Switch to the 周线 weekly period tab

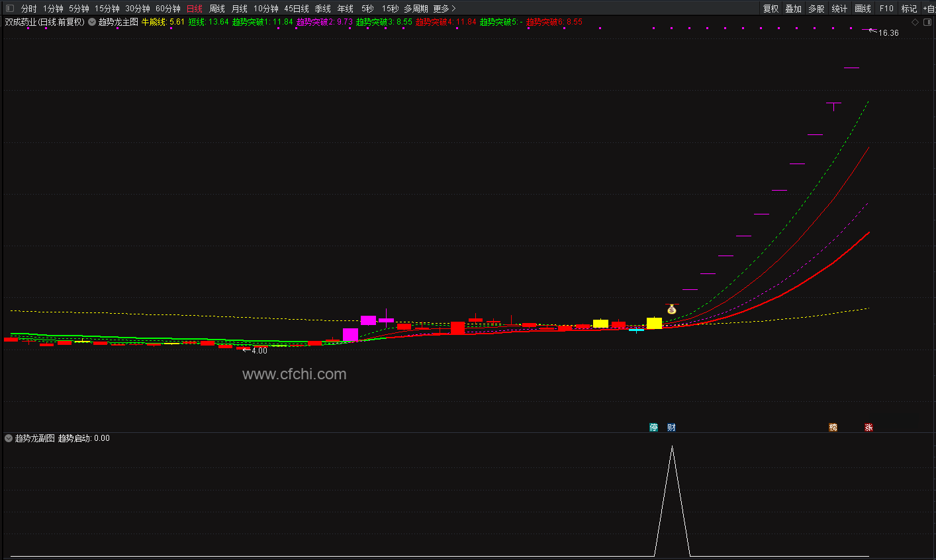(217, 9)
